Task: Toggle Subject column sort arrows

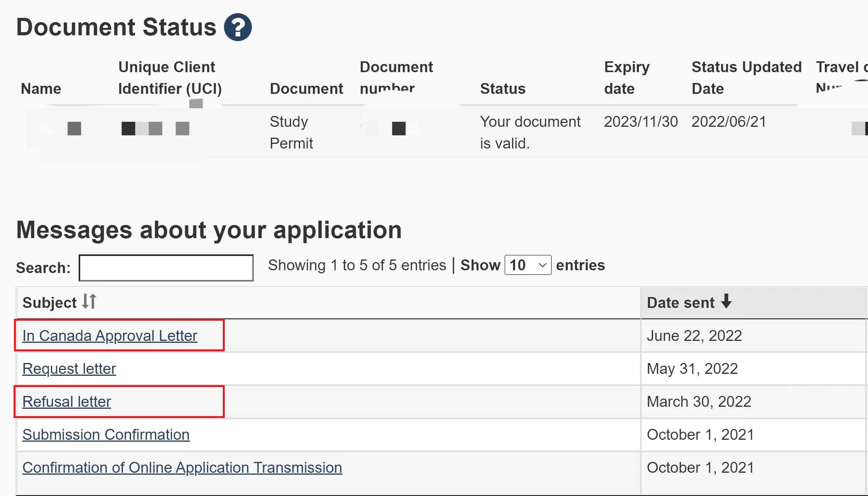Action: click(x=89, y=302)
